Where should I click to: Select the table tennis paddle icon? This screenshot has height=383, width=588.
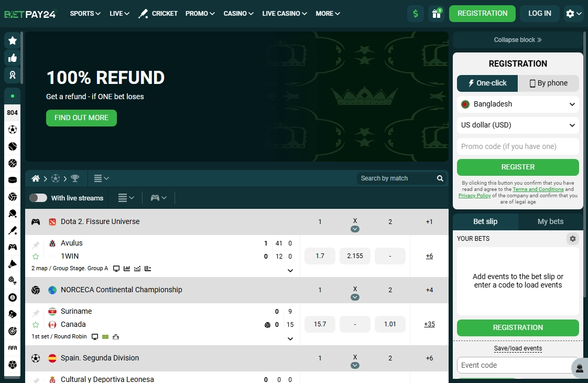(x=13, y=214)
